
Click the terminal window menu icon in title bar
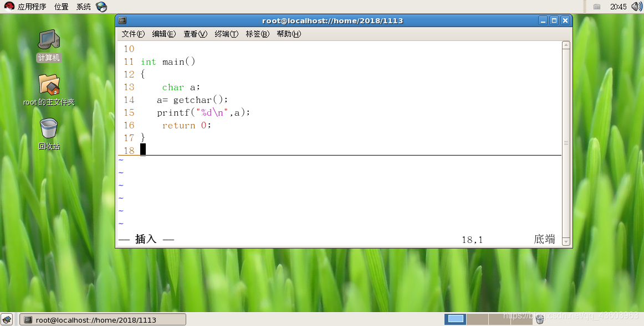click(122, 20)
